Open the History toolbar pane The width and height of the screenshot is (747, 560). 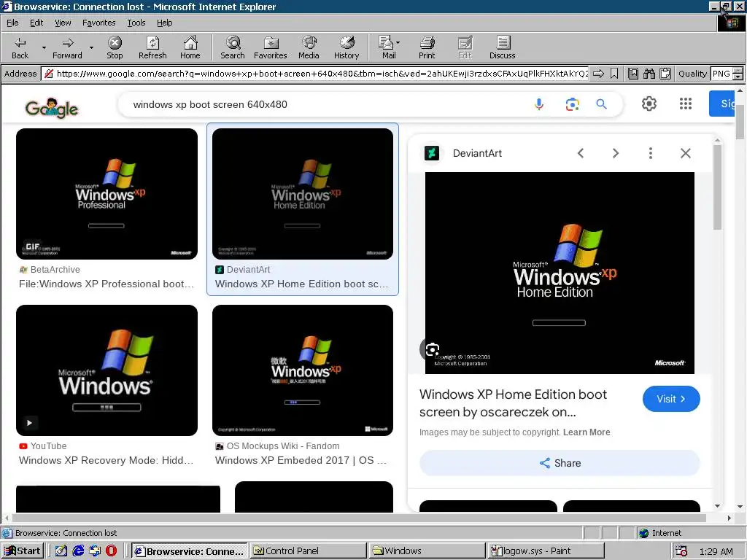click(x=347, y=47)
